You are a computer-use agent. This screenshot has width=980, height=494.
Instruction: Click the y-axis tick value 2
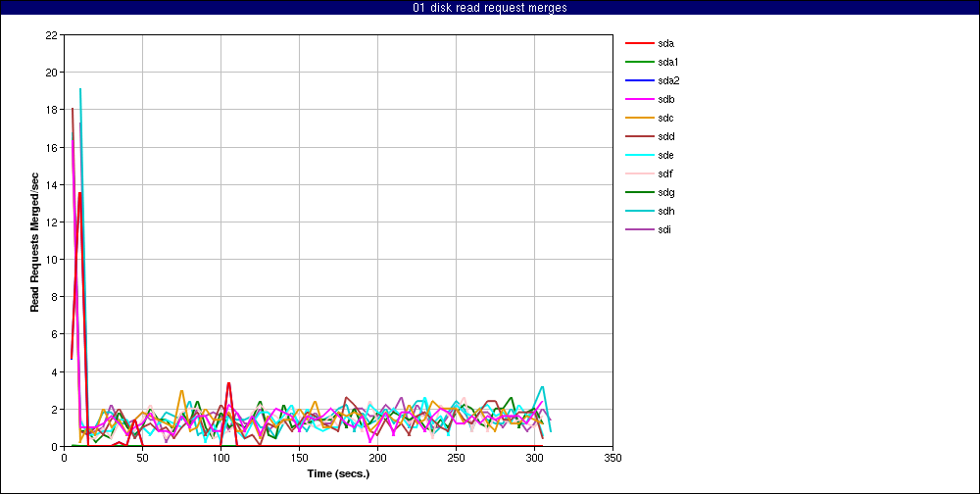tap(54, 410)
